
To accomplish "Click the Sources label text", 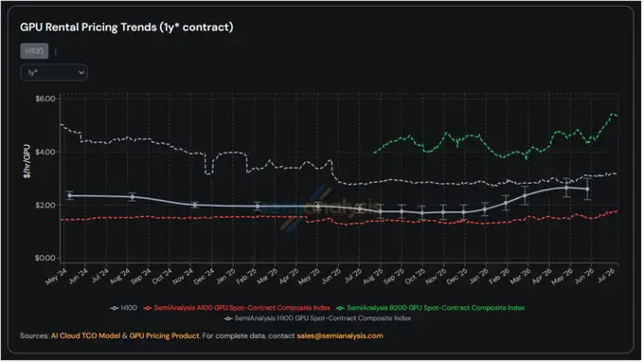I will pos(34,336).
